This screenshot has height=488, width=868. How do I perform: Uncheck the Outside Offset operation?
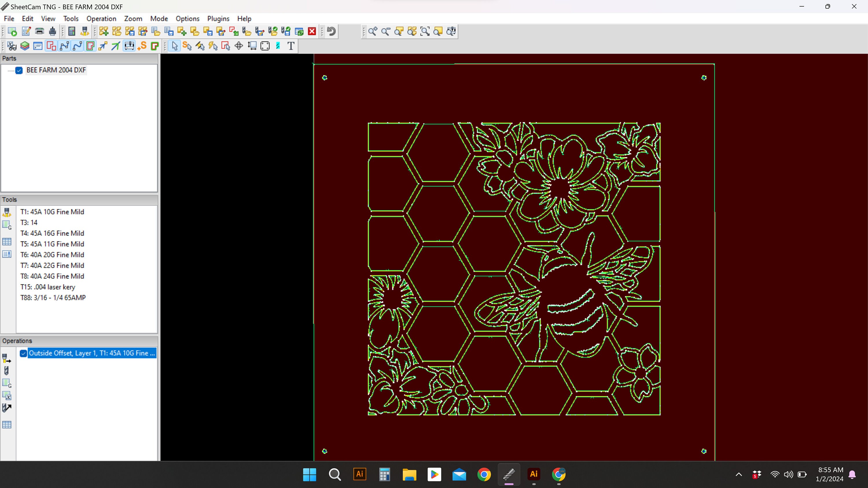23,353
